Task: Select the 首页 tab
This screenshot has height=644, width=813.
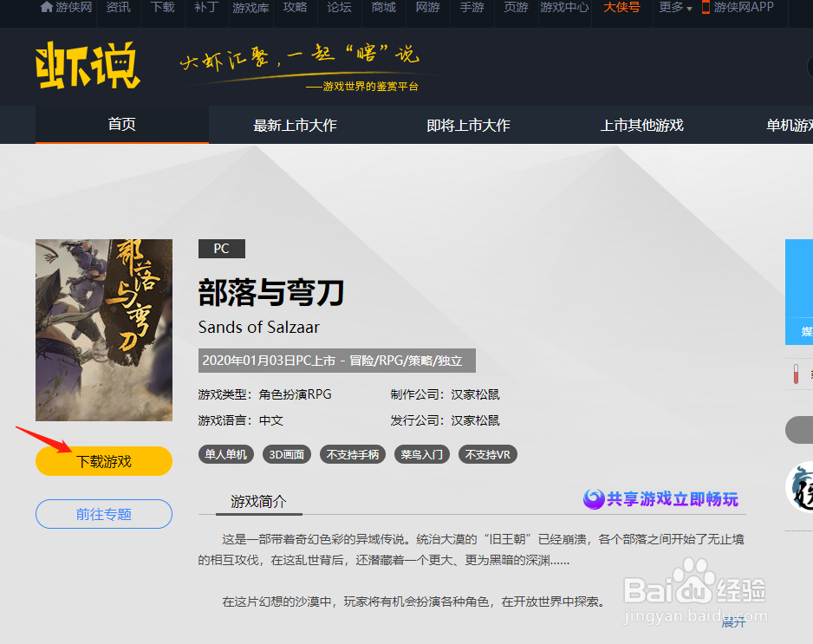Action: pyautogui.click(x=122, y=125)
